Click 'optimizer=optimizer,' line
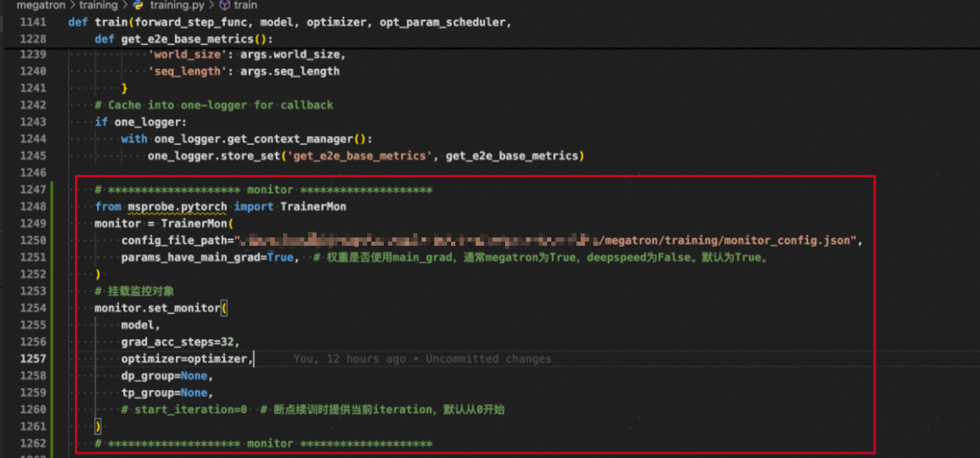This screenshot has height=458, width=980. [x=187, y=359]
